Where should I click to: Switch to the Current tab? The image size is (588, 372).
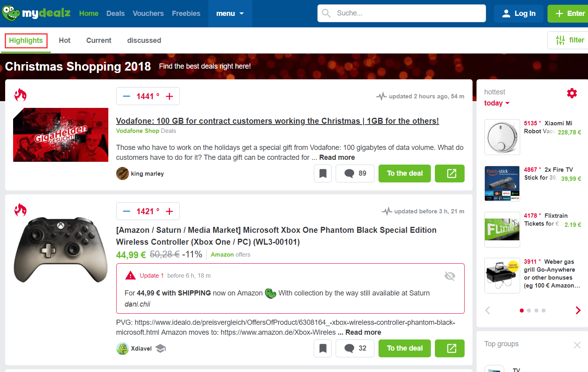point(99,40)
